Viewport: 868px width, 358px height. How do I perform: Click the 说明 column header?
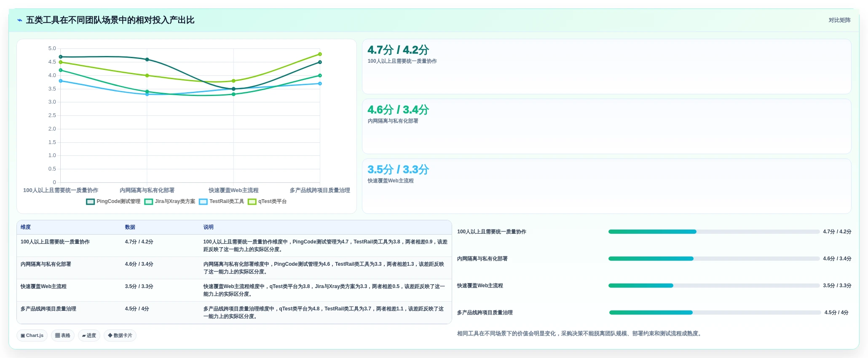point(208,227)
